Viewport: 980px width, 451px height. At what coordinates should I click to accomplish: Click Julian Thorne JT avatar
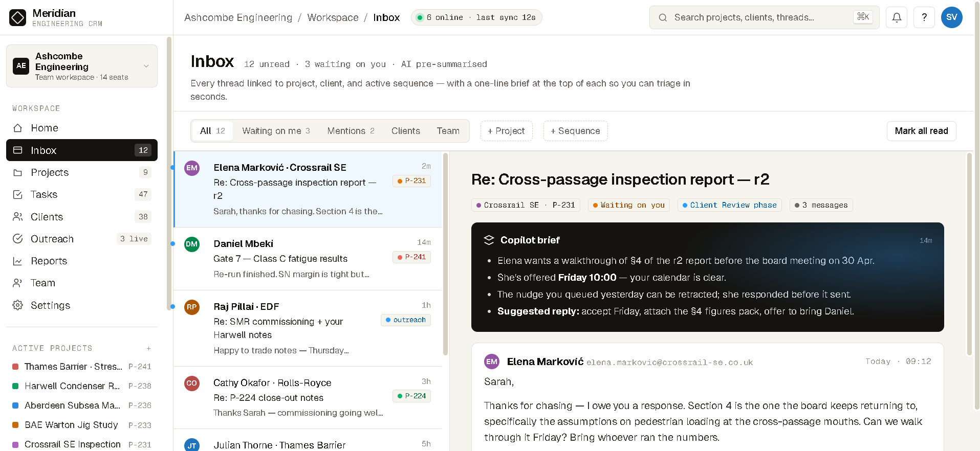pos(192,445)
